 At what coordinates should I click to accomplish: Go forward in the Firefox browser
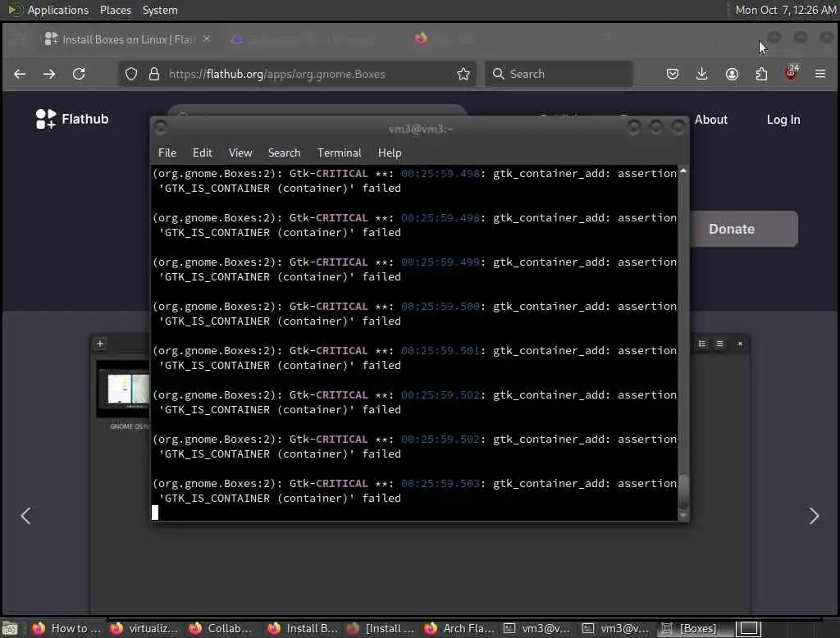(49, 74)
